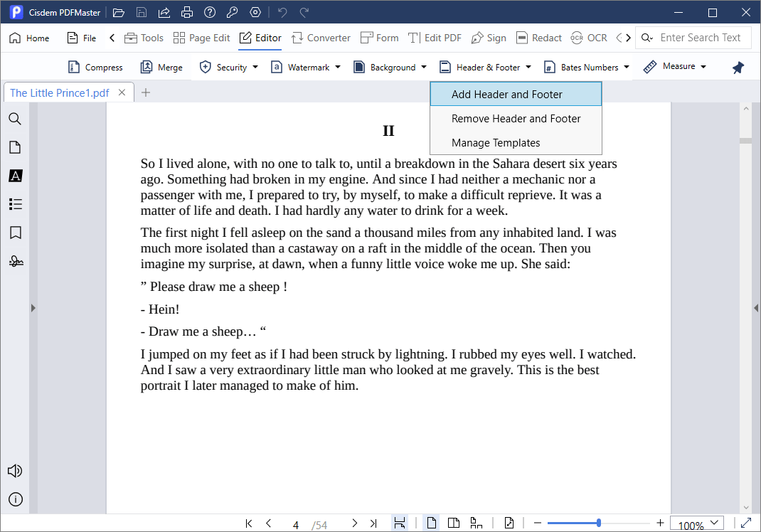The width and height of the screenshot is (761, 532).
Task: Close The Little Prince1.pdf tab
Action: (122, 92)
